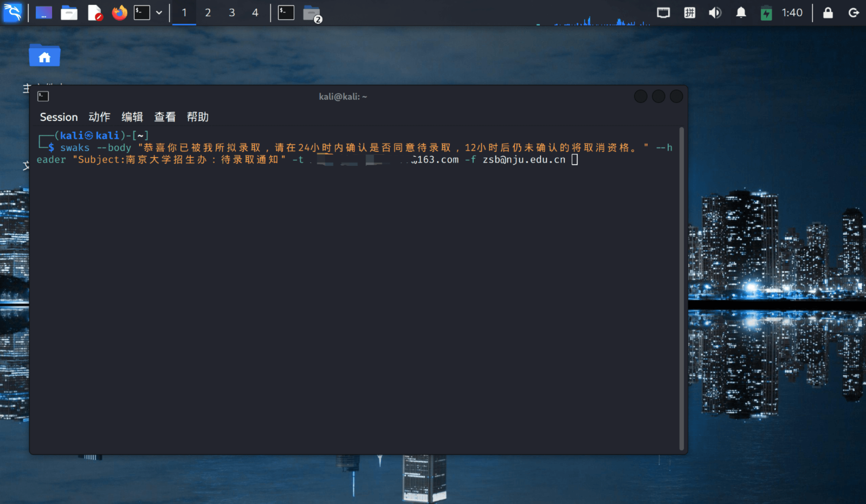Open the Session menu in the terminal
This screenshot has width=866, height=504.
pyautogui.click(x=59, y=117)
